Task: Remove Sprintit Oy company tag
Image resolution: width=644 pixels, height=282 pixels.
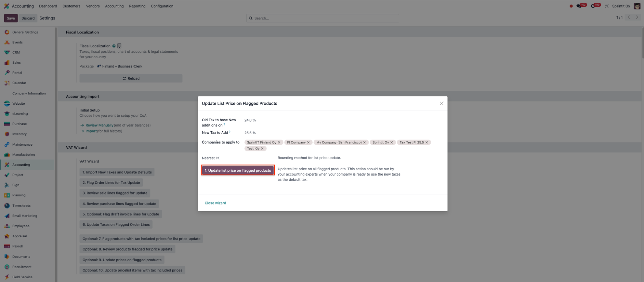Action: point(391,142)
